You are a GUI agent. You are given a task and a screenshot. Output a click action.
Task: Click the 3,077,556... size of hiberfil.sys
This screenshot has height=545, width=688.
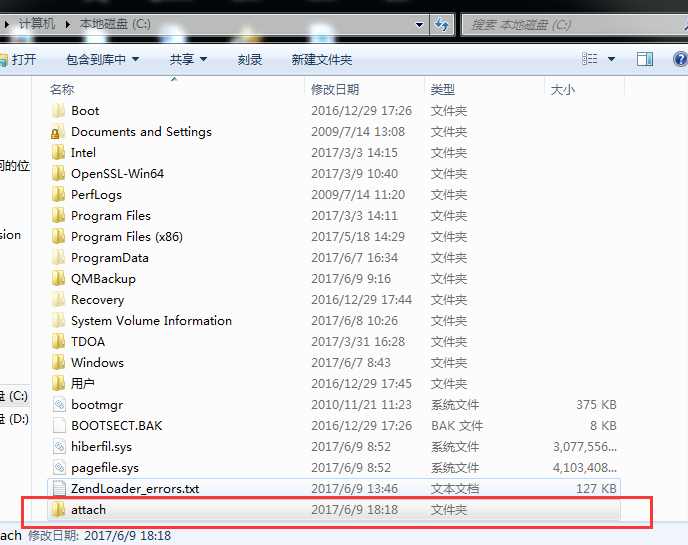[585, 447]
